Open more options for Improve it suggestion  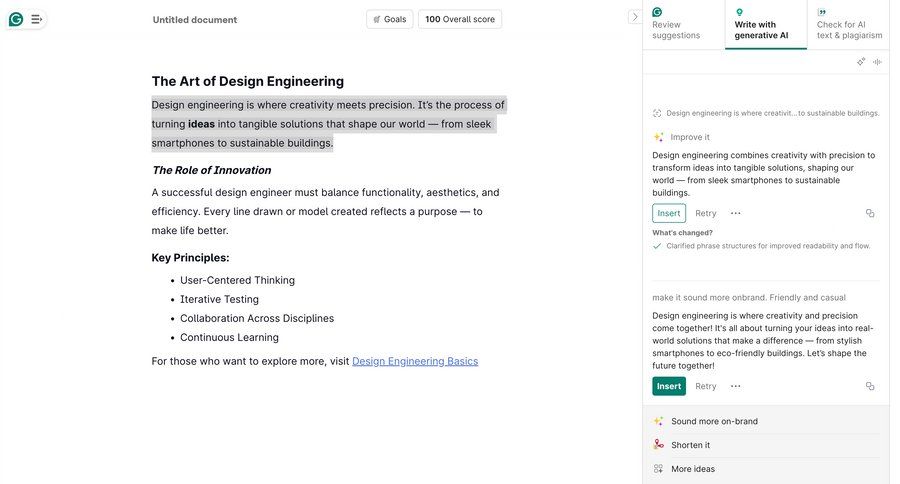(735, 213)
